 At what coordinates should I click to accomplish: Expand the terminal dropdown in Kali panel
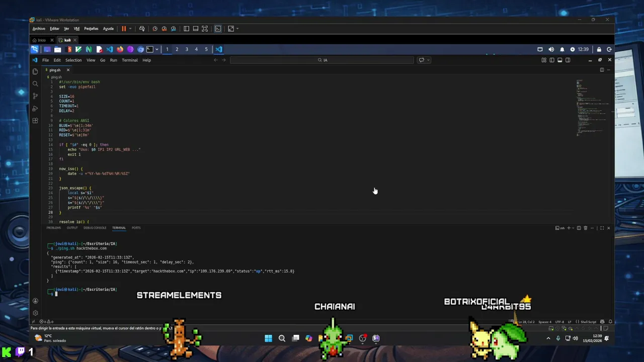click(x=156, y=49)
